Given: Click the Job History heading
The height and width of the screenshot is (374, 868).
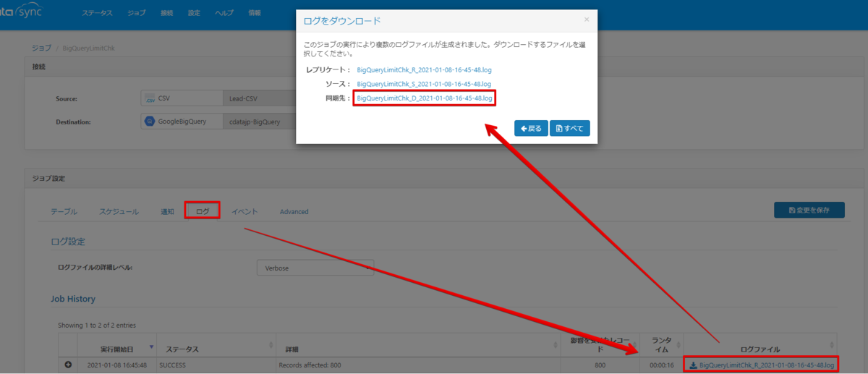Looking at the screenshot, I should point(73,298).
